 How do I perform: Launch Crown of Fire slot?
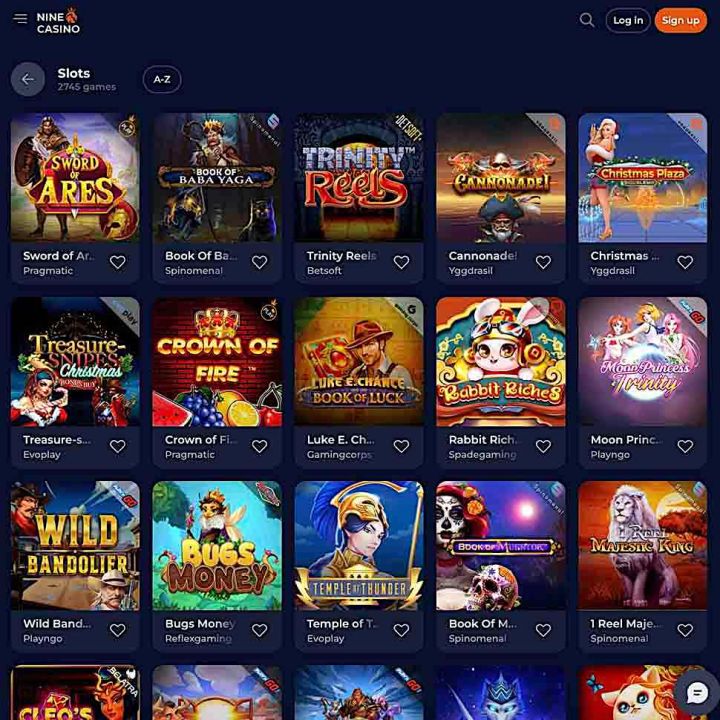pyautogui.click(x=217, y=361)
